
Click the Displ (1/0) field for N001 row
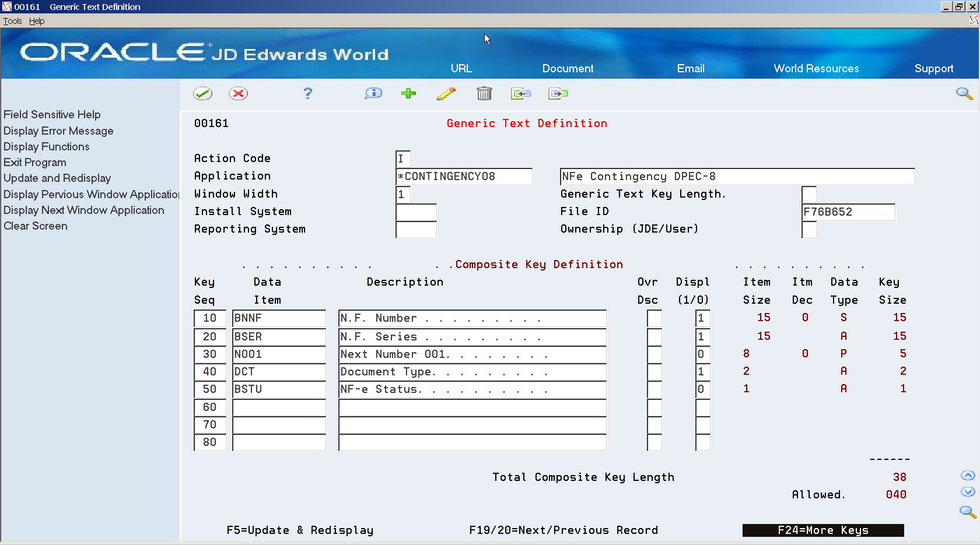pos(703,354)
